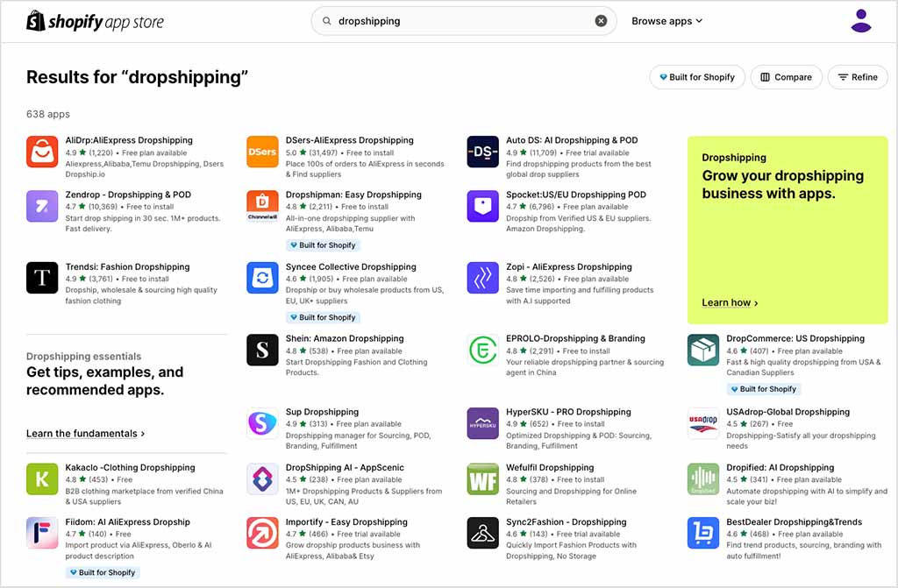Open the EPROLO green app icon
898x588 pixels.
click(483, 350)
